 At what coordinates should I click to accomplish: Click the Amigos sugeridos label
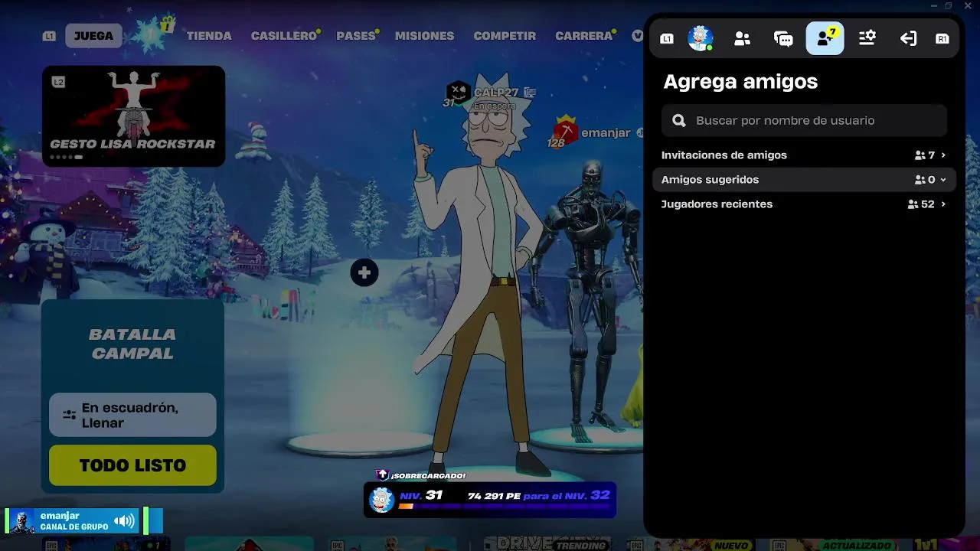710,180
